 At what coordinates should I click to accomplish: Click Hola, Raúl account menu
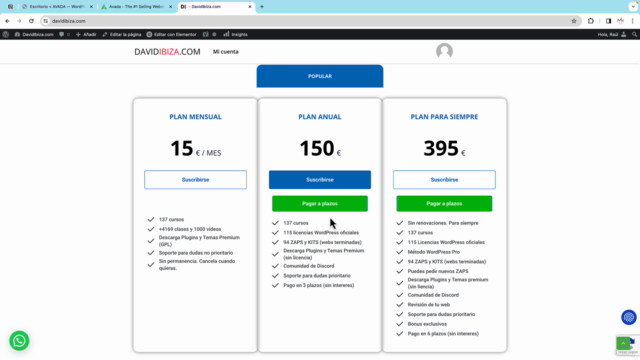(x=612, y=34)
